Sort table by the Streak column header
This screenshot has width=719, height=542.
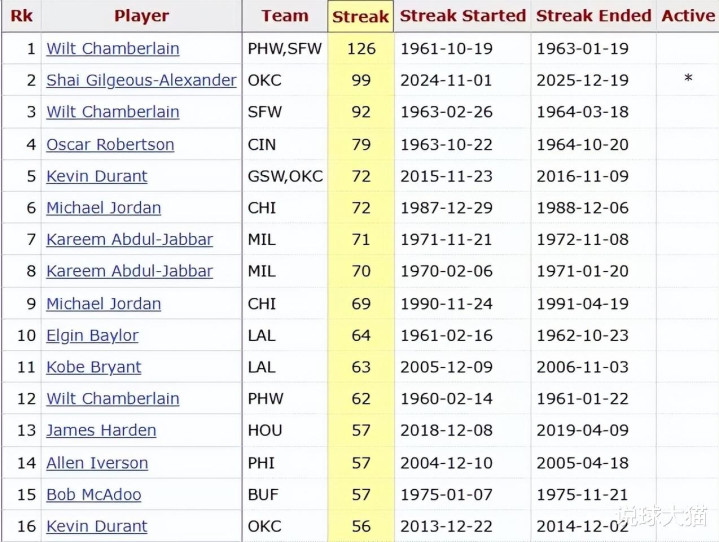pos(360,16)
